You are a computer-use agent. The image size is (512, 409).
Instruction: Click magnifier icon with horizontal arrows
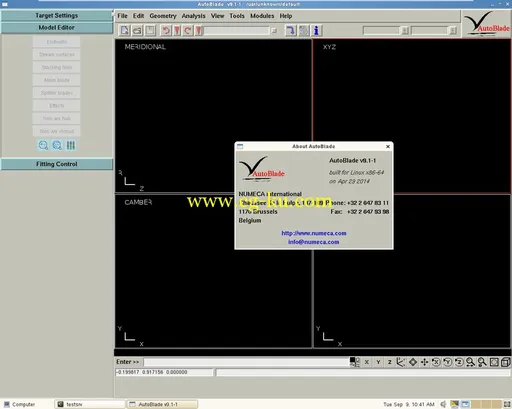[x=471, y=362]
